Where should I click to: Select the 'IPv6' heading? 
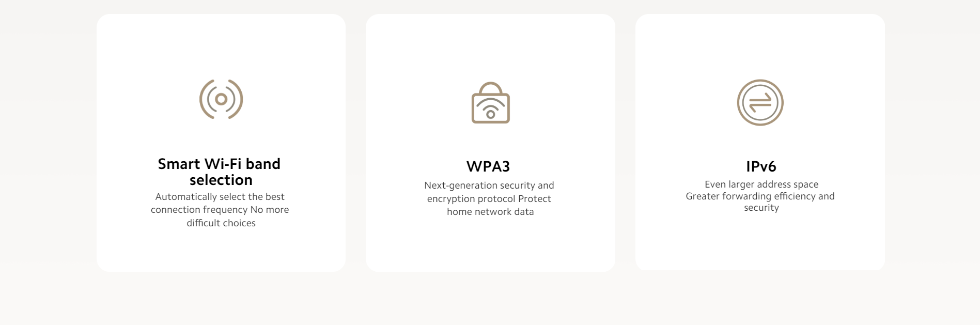click(x=761, y=166)
